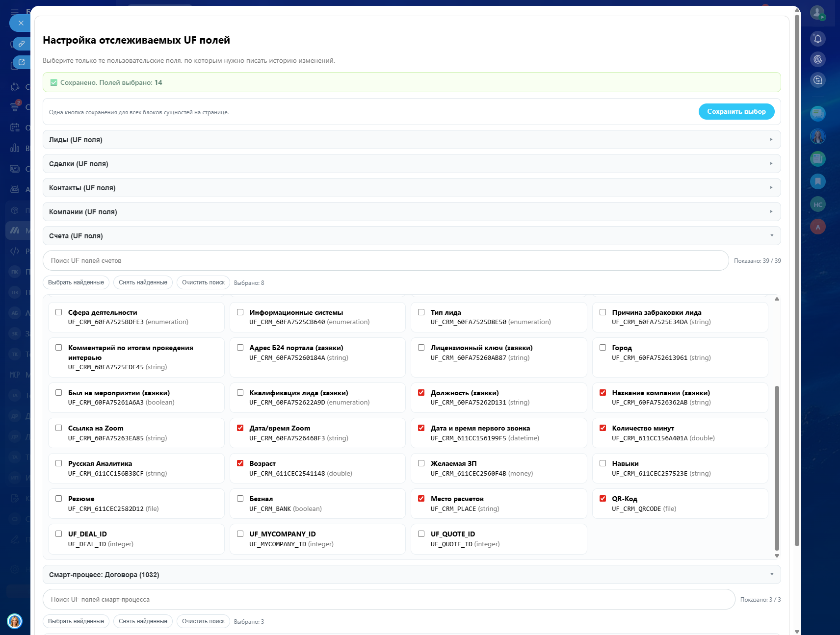
Task: Close the side panel with the X button
Action: (x=21, y=23)
